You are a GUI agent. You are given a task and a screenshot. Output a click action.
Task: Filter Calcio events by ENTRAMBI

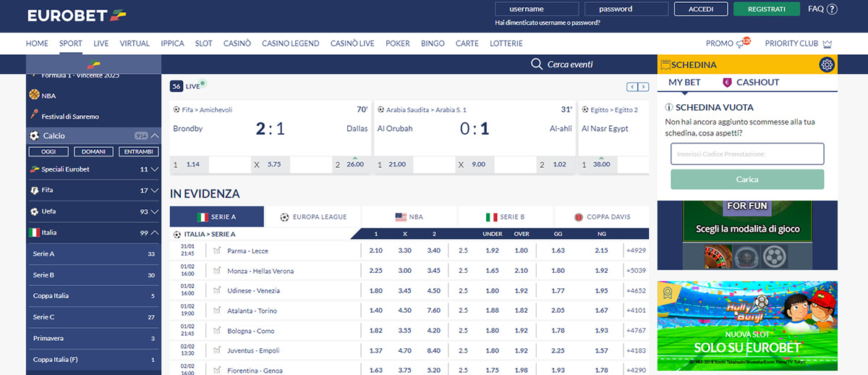click(x=138, y=152)
